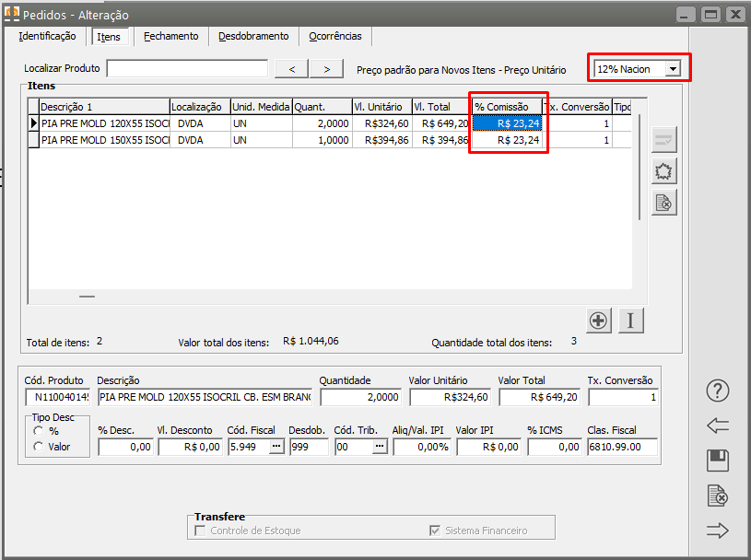751x560 pixels.
Task: Open the Cód. Fiscal lookup button
Action: (x=276, y=447)
